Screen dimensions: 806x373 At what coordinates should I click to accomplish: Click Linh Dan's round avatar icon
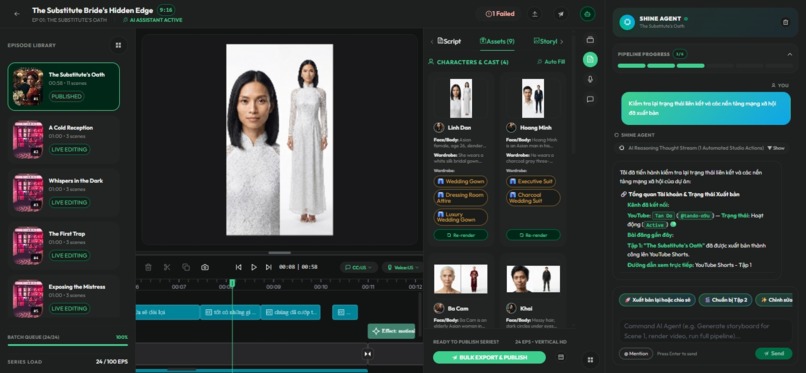[x=439, y=127]
